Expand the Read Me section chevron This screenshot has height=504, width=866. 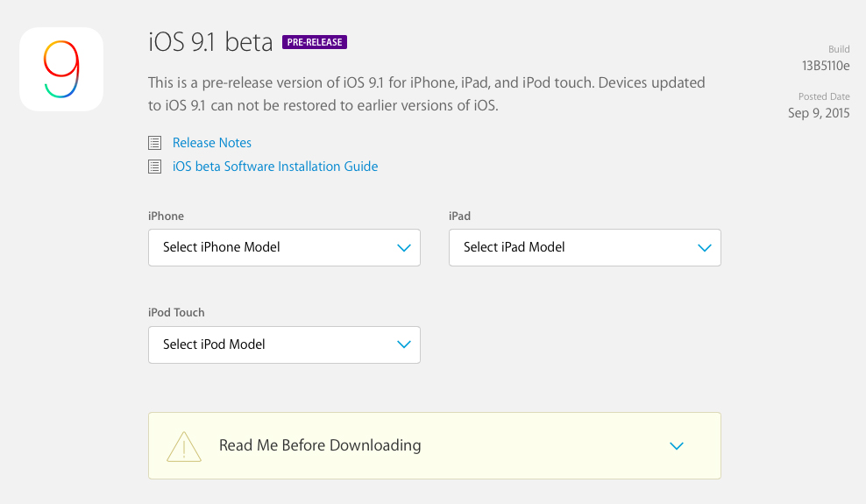677,446
